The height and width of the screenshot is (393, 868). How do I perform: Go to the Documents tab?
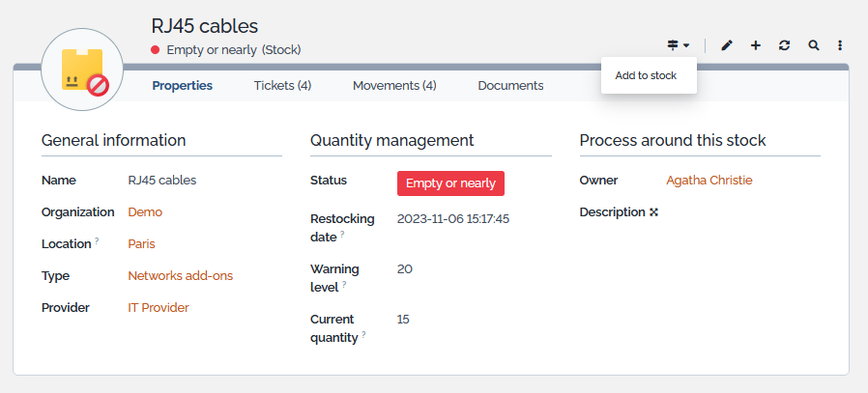[510, 86]
